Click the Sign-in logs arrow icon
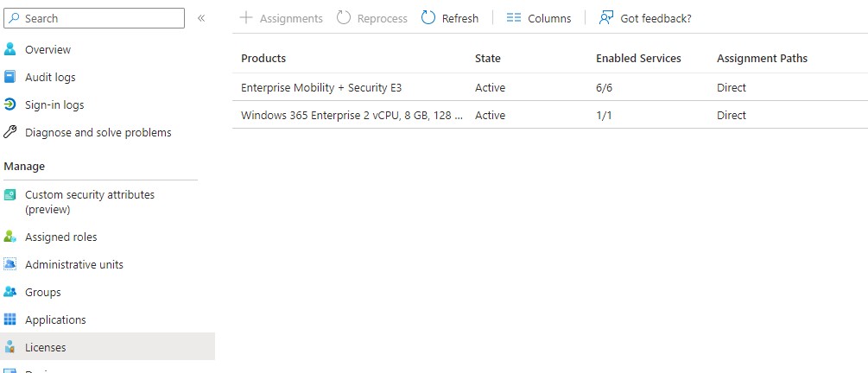Image resolution: width=868 pixels, height=373 pixels. pos(10,104)
